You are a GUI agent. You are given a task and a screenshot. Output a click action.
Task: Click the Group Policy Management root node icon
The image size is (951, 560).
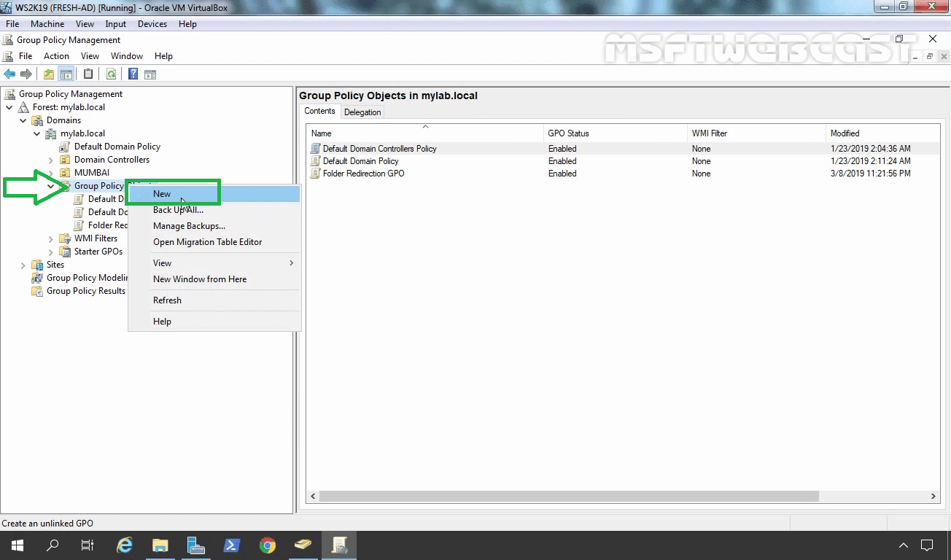click(9, 94)
